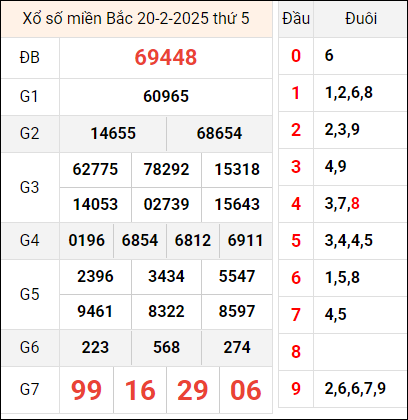This screenshot has width=408, height=420.
Task: Click the empty tail cell for head 8
Action: click(360, 352)
